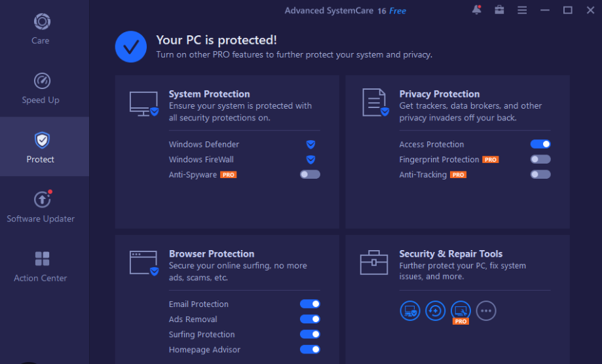Turn off Email Protection toggle

310,304
